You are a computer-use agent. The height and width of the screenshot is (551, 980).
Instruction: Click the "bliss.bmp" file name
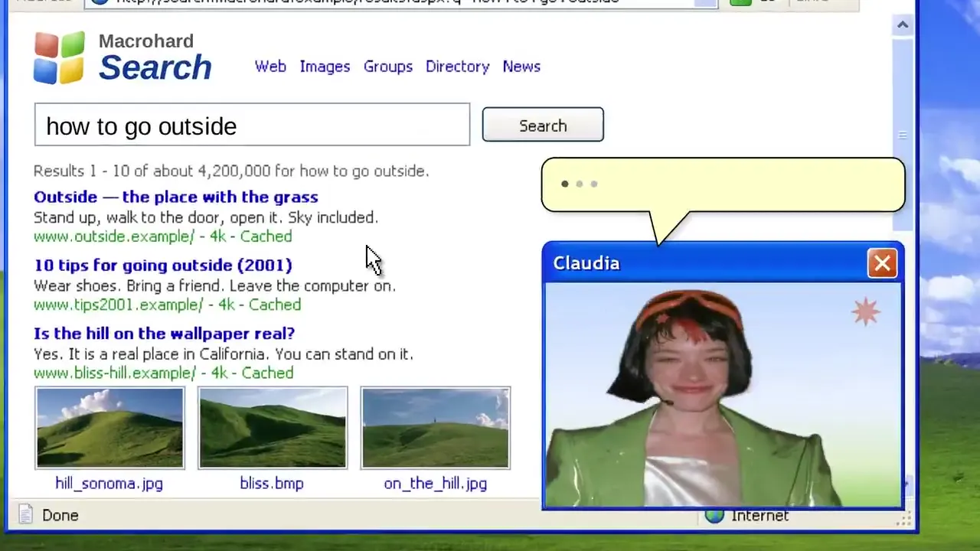coord(272,484)
